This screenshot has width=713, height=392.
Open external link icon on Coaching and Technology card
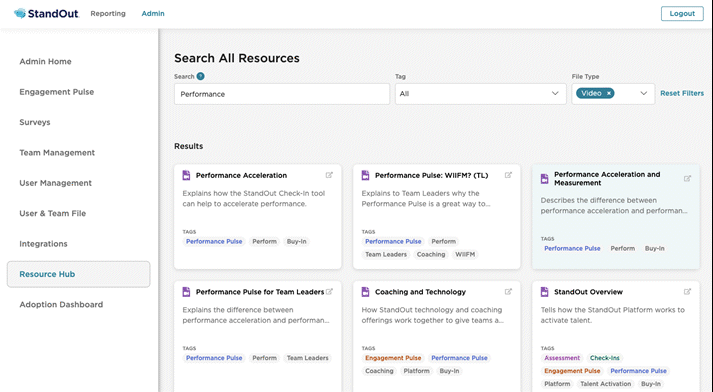point(508,291)
